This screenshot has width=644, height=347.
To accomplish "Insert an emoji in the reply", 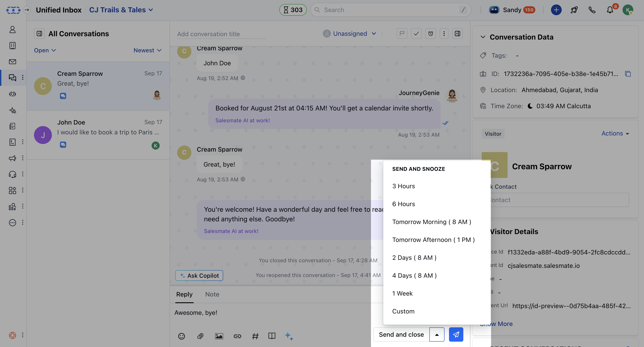I will (182, 336).
